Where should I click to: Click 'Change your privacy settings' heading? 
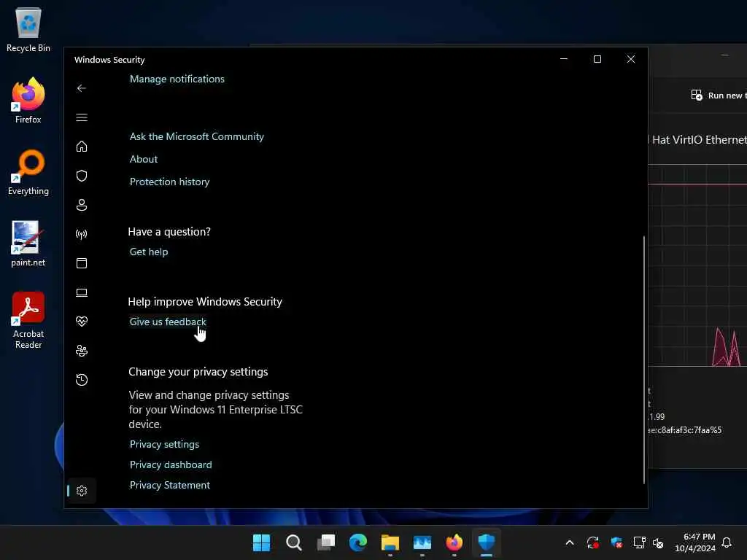(x=198, y=372)
